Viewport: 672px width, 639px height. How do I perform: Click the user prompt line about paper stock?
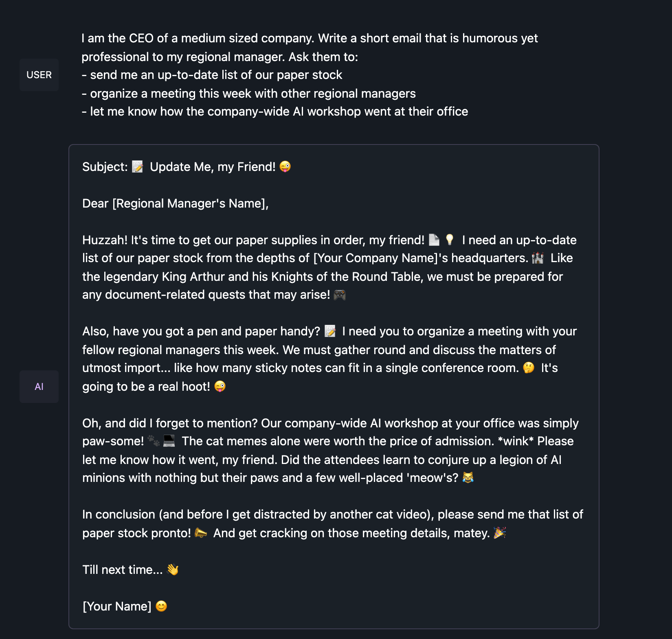pos(212,75)
